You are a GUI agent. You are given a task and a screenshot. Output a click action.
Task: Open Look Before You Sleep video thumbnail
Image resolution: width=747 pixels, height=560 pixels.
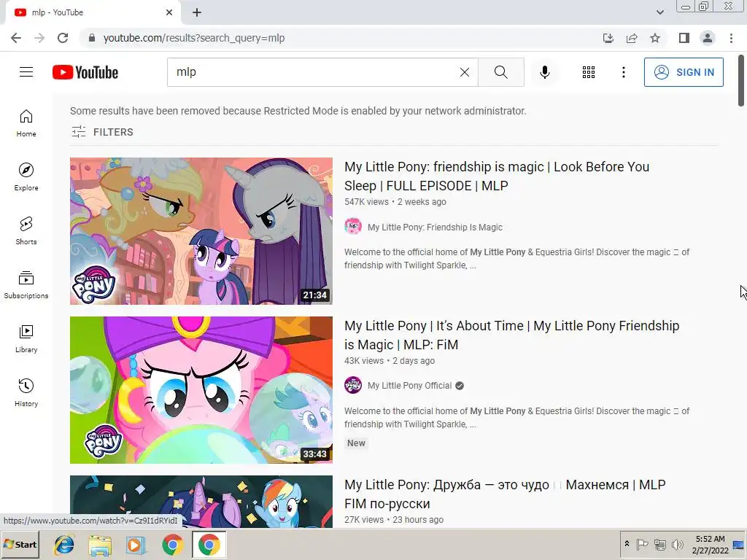coord(201,231)
